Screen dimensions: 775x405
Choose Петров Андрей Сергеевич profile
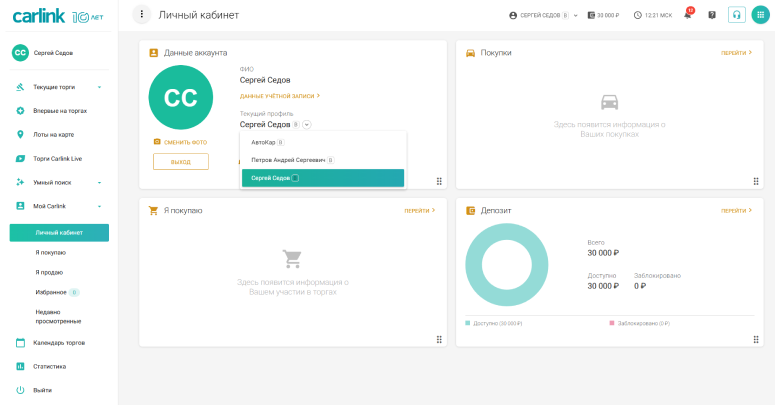[292, 160]
